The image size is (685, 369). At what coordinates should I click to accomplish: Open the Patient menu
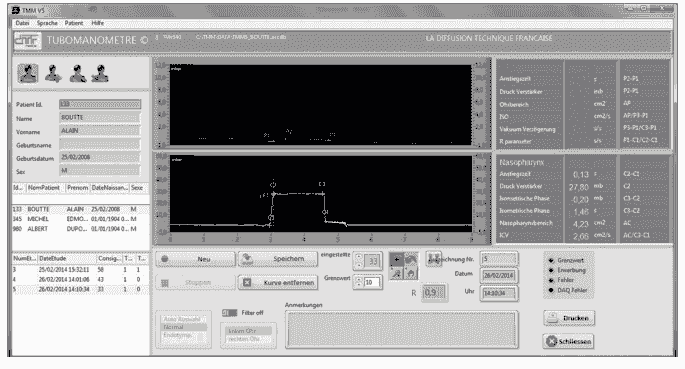tap(74, 23)
